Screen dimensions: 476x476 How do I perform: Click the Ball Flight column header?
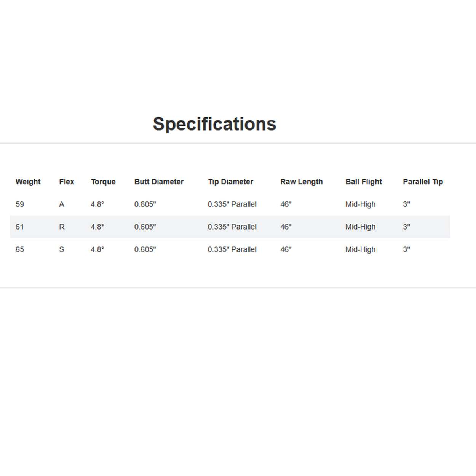[363, 182]
